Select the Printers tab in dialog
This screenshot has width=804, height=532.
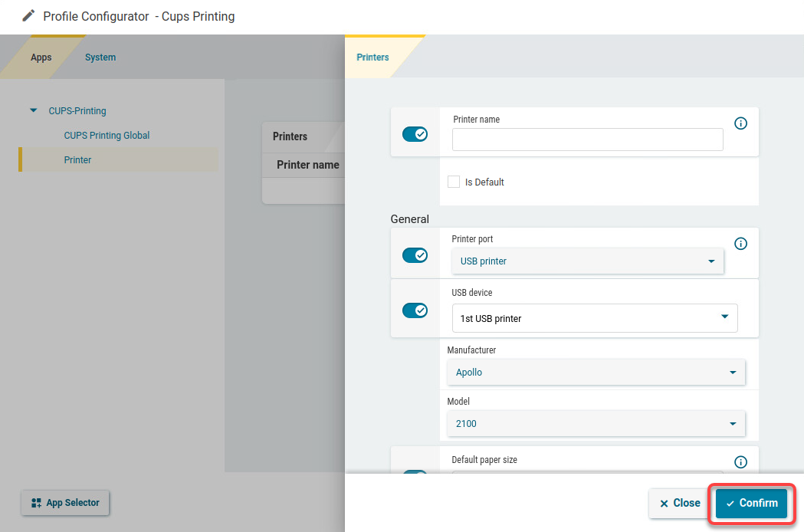point(372,57)
